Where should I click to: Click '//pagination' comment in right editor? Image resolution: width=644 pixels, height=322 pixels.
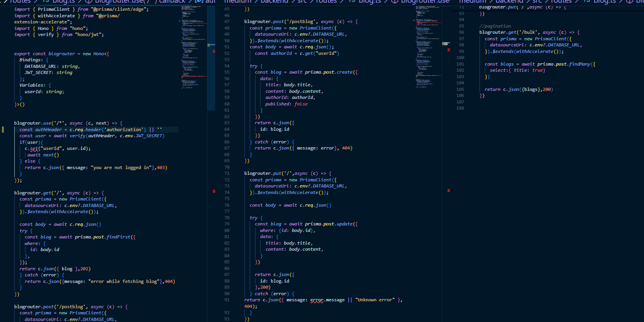495,26
